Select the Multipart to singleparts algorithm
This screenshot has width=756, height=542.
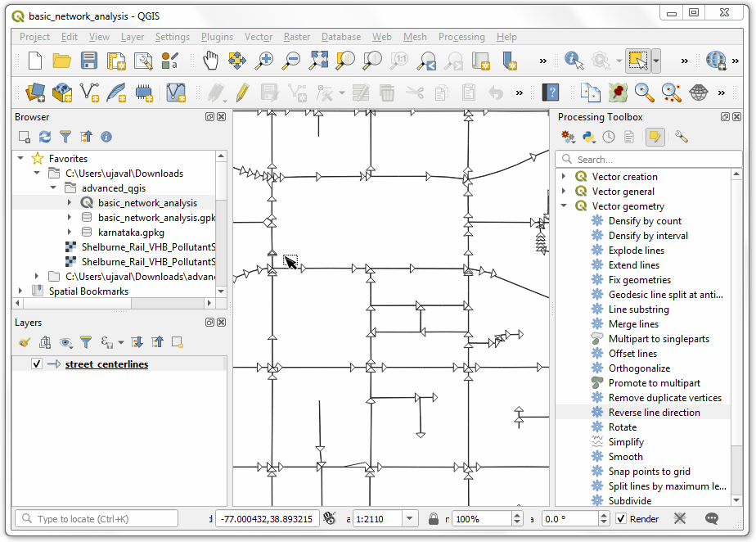pyautogui.click(x=659, y=338)
